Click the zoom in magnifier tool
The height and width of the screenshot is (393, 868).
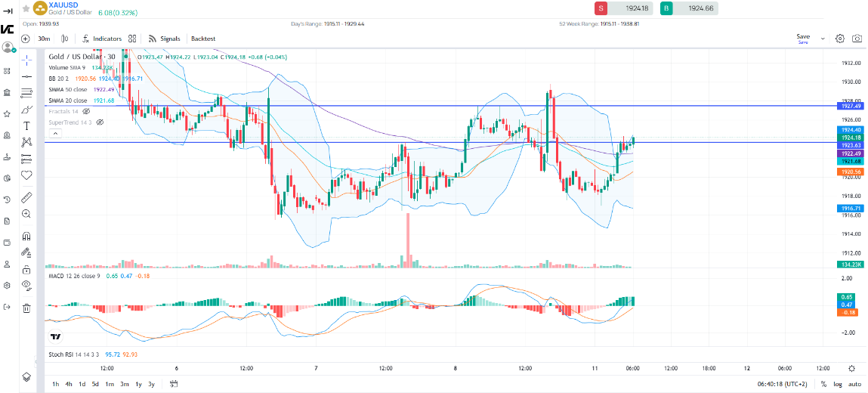pos(27,214)
